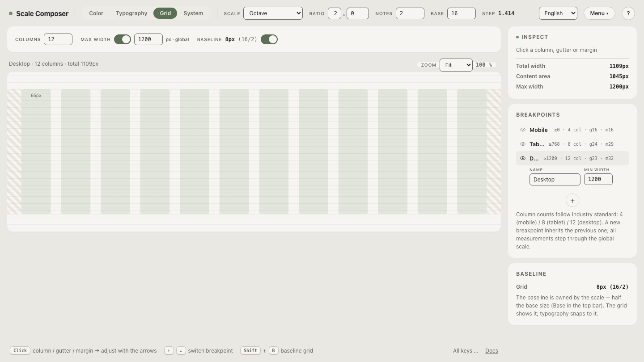This screenshot has height=362, width=644.
Task: Open the English language dropdown
Action: (558, 13)
